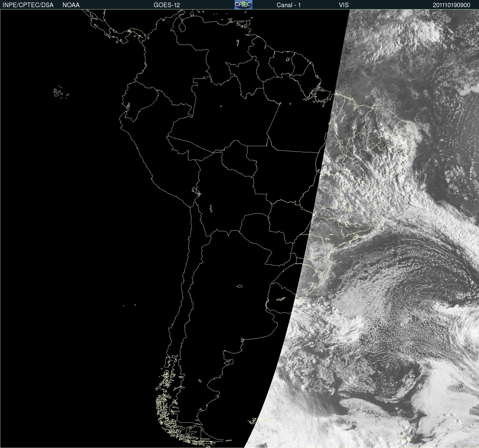Select the NOAA label in header
479x448 pixels.
(71, 5)
